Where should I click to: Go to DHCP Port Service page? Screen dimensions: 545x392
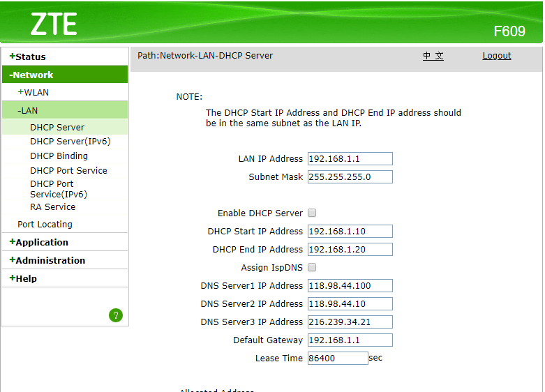[x=68, y=171]
